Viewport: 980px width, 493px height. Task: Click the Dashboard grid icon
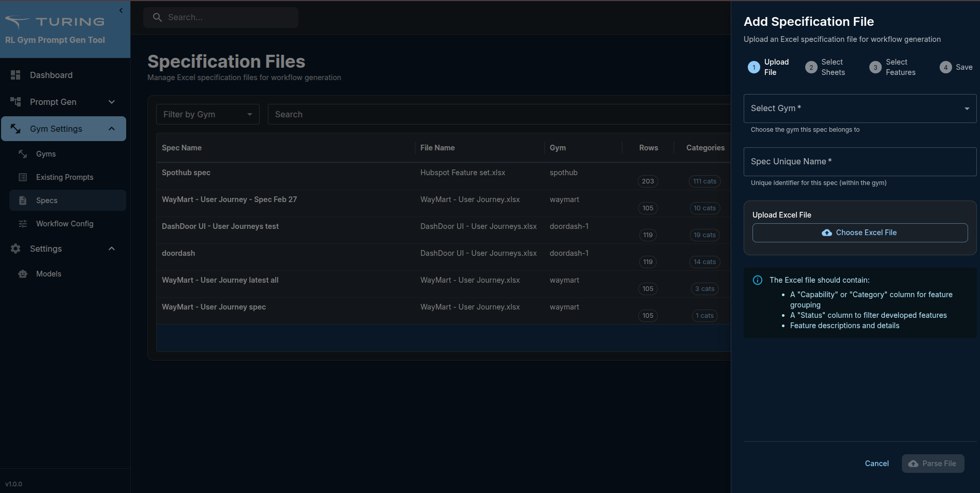pyautogui.click(x=16, y=75)
